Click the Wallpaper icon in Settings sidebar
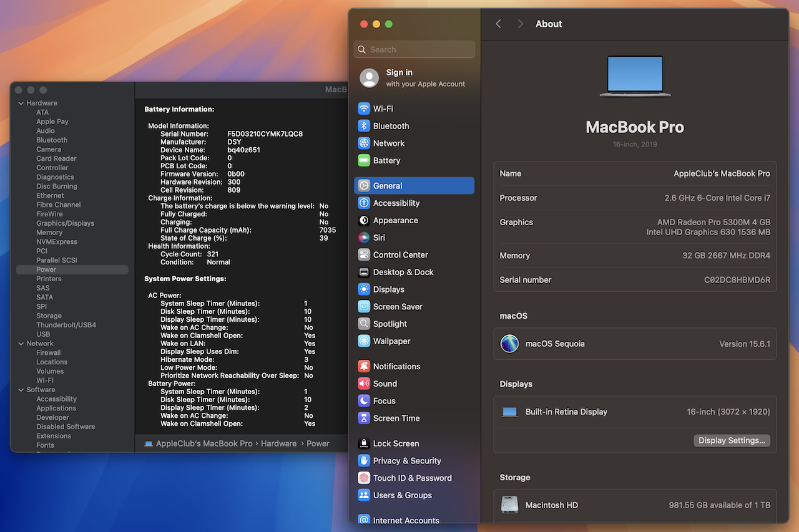 pos(364,341)
